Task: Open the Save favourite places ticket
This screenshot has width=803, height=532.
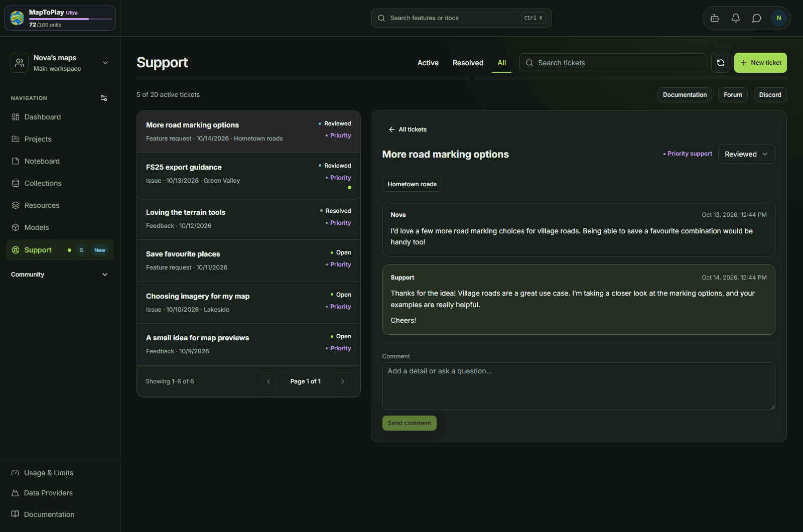Action: 248,261
